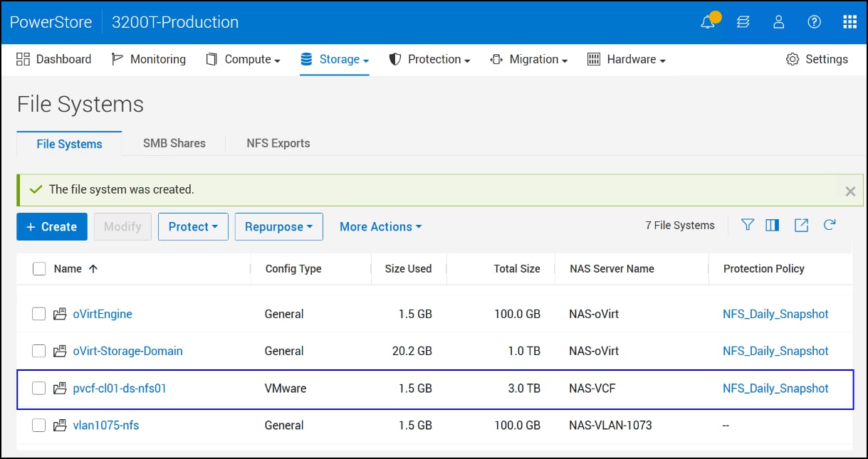Click the Create button
The width and height of the screenshot is (868, 459).
pyautogui.click(x=51, y=226)
